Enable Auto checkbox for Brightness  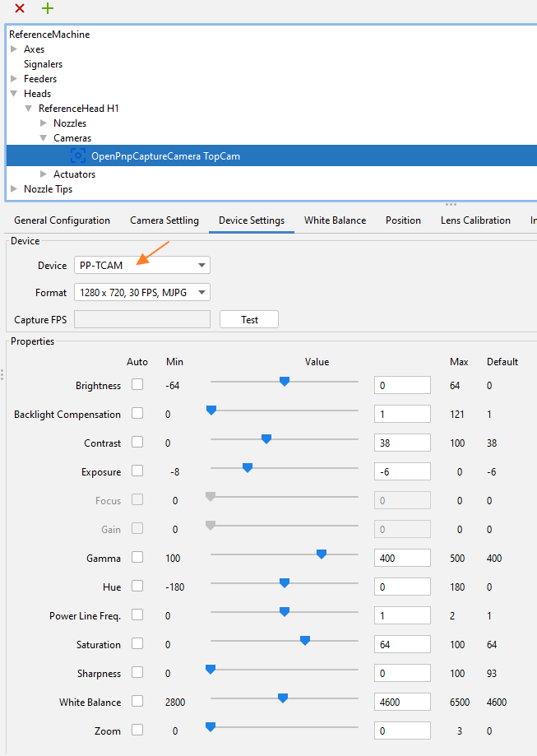coord(137,384)
